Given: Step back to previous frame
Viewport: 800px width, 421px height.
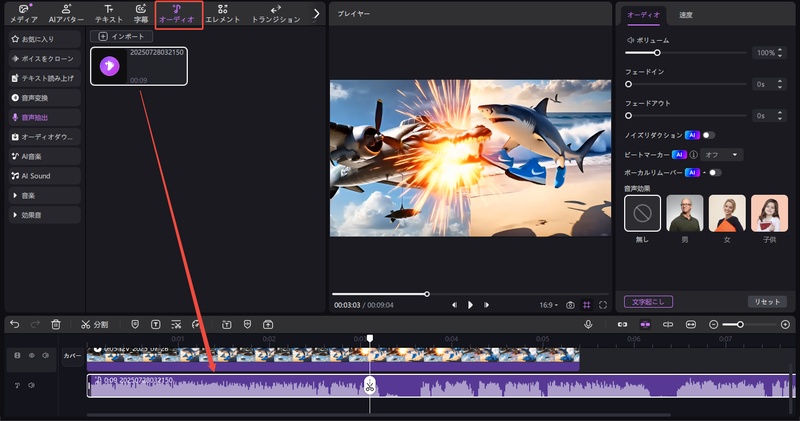Looking at the screenshot, I should 454,305.
